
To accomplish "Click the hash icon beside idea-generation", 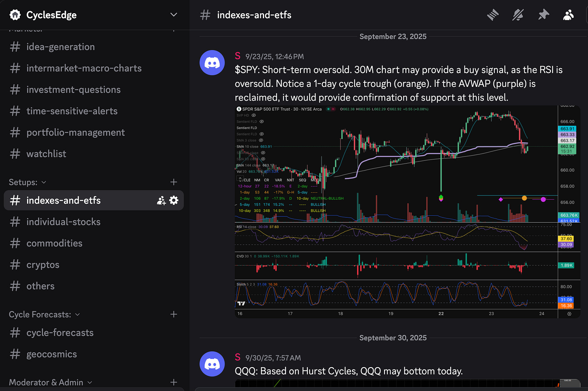I will (x=15, y=47).
